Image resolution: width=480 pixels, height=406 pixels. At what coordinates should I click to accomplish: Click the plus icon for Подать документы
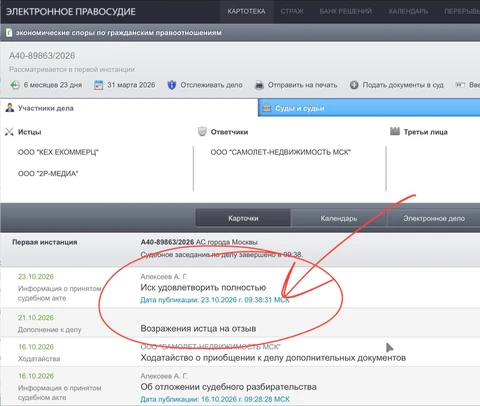354,85
